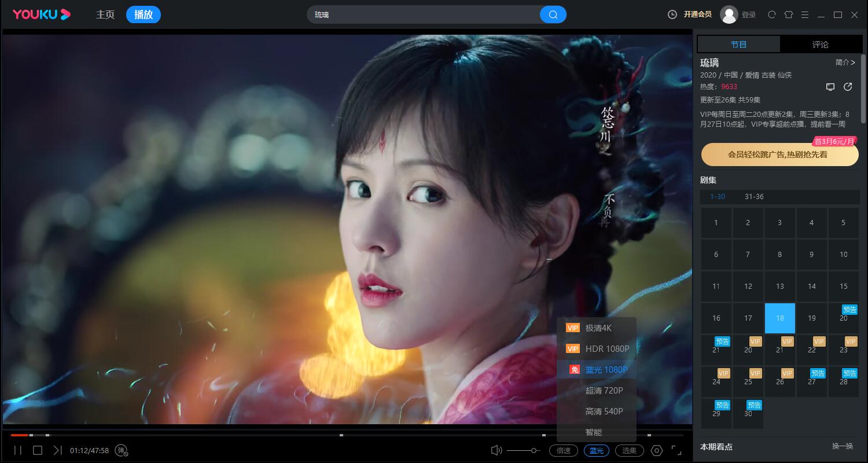Play episode 8
The image size is (868, 463).
coord(780,255)
